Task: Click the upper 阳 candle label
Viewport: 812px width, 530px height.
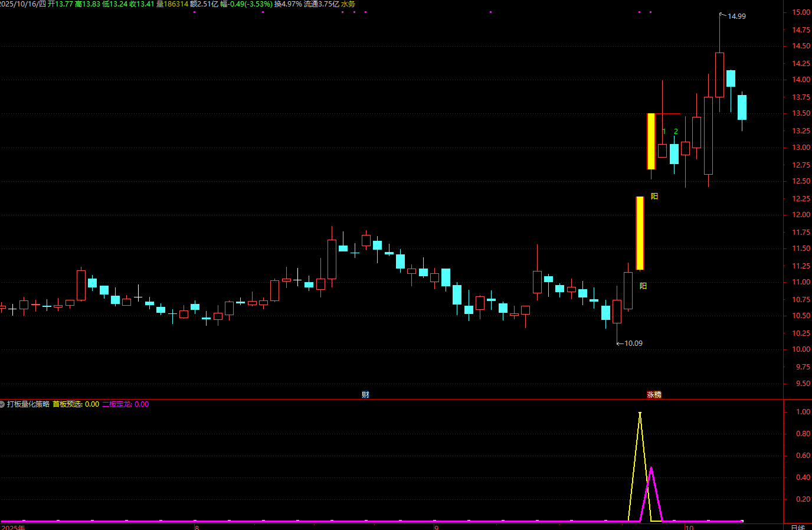Action: (654, 197)
